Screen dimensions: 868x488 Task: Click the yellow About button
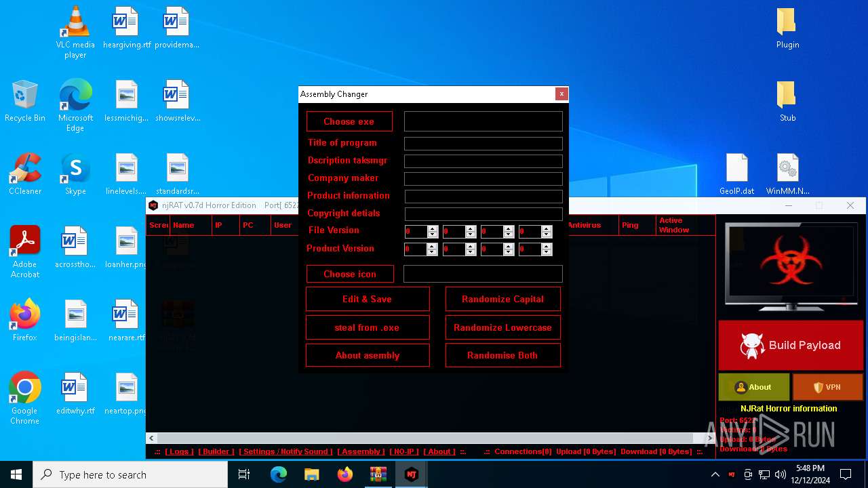point(754,387)
